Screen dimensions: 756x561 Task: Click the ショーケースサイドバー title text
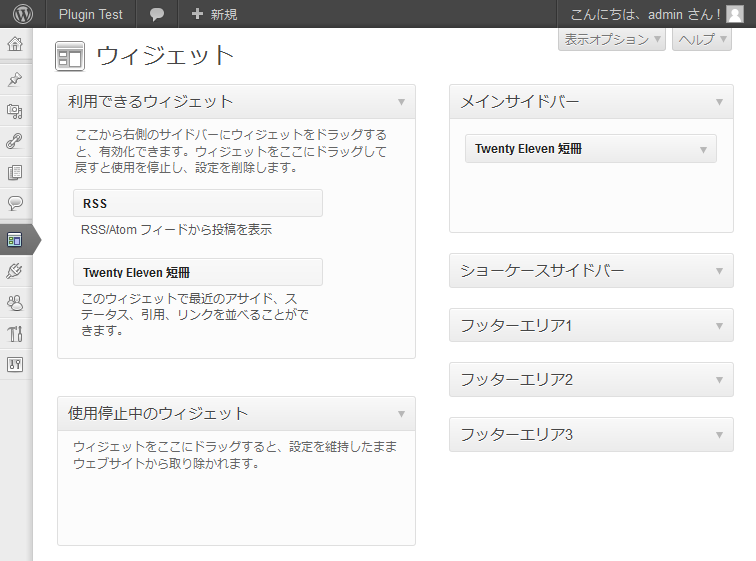tap(542, 270)
